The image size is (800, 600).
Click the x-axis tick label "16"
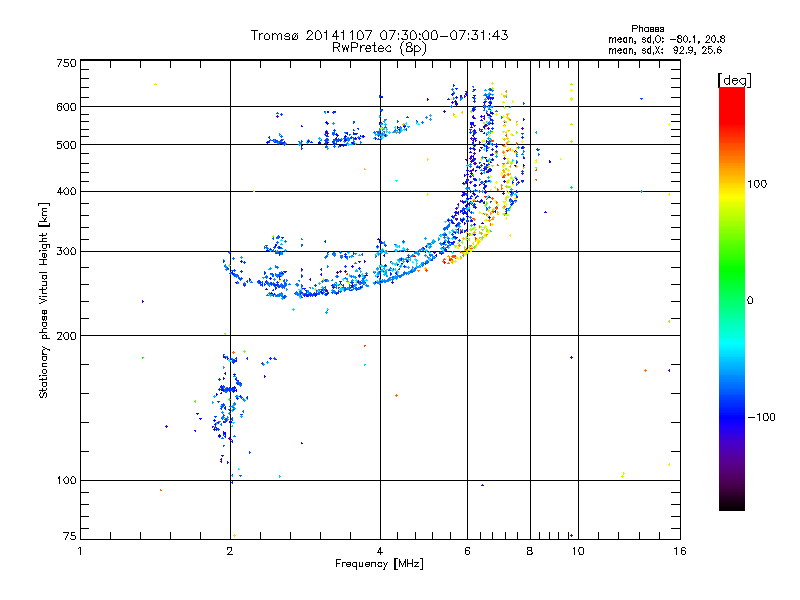[x=680, y=551]
